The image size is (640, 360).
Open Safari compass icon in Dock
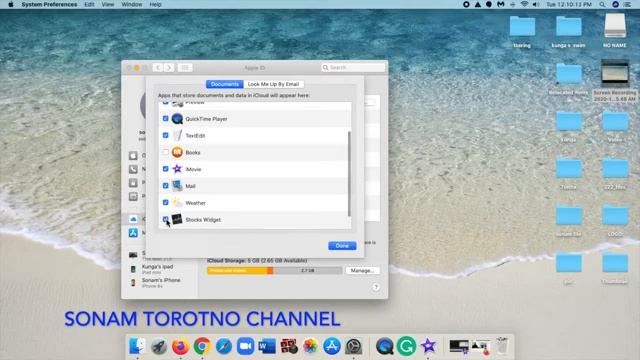pos(224,346)
